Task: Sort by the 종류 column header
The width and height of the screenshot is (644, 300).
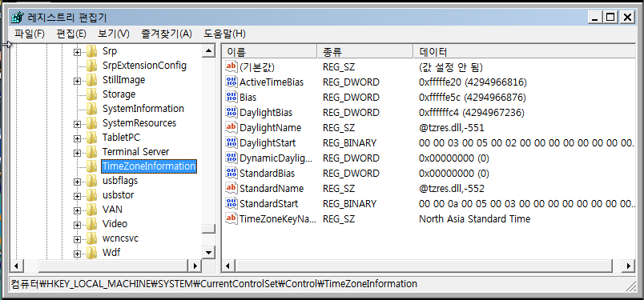Action: click(x=365, y=52)
